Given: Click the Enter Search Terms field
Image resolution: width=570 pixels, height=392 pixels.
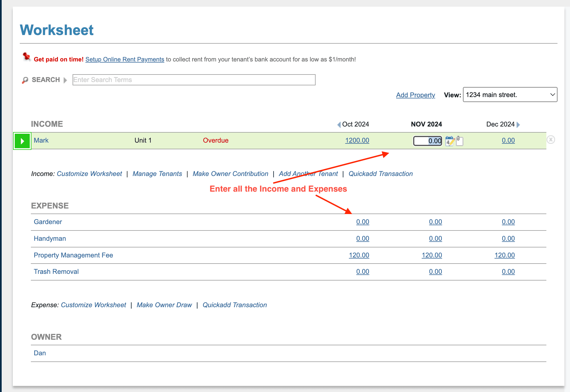Looking at the screenshot, I should point(194,80).
